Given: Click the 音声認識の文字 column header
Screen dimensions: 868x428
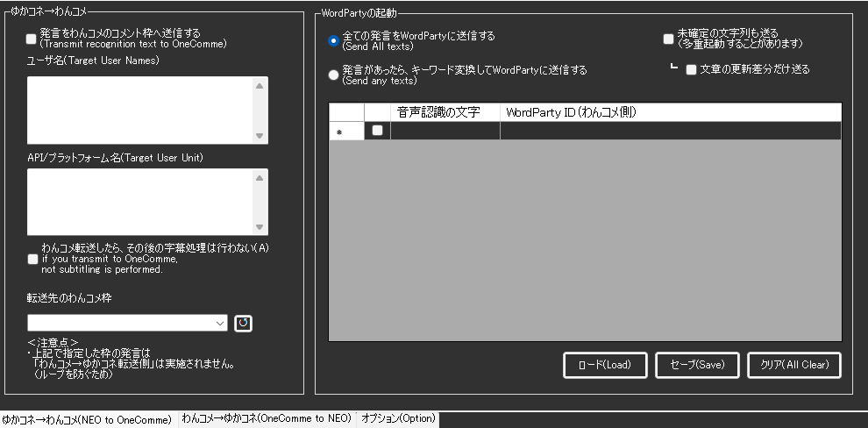Looking at the screenshot, I should 445,112.
